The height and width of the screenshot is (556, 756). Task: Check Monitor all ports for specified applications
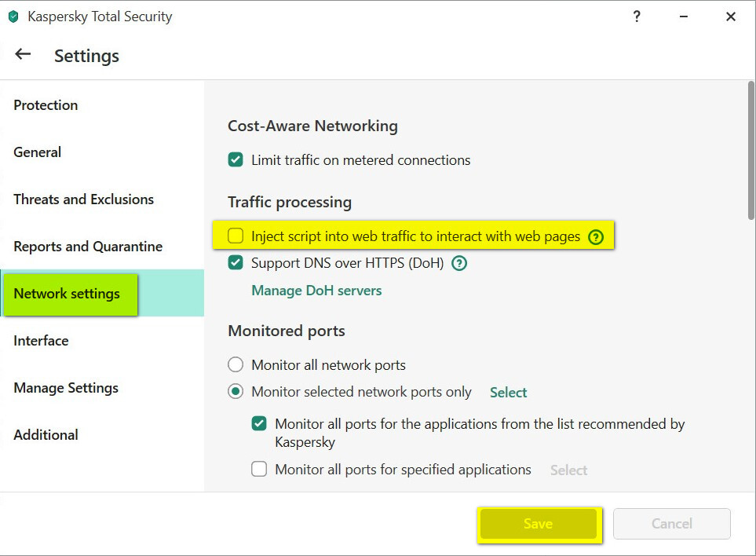pos(259,470)
